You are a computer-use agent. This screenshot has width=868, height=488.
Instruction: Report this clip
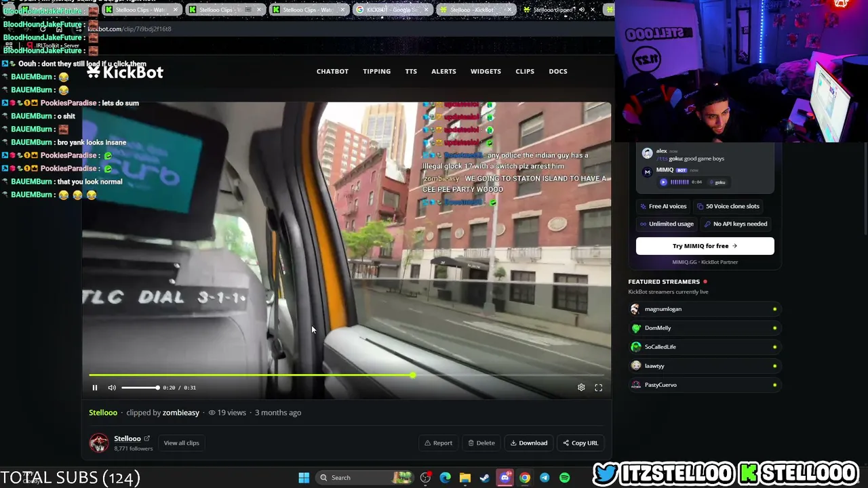pyautogui.click(x=438, y=443)
